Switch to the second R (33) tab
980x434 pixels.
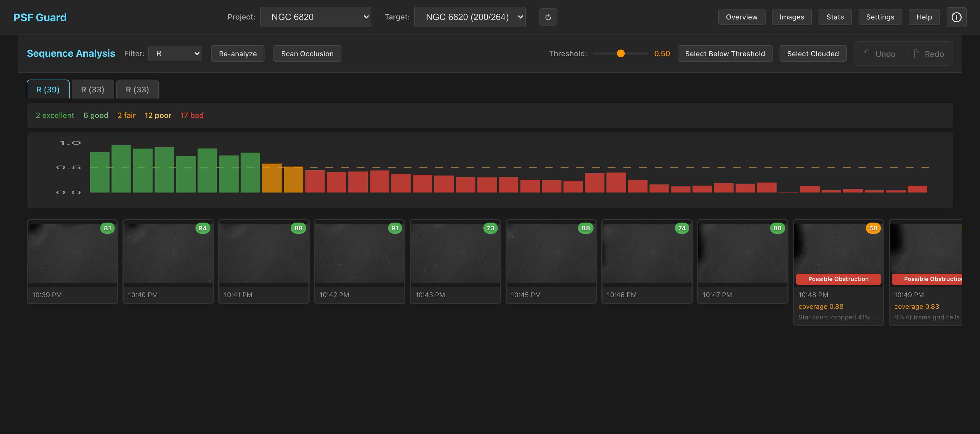[x=137, y=89]
